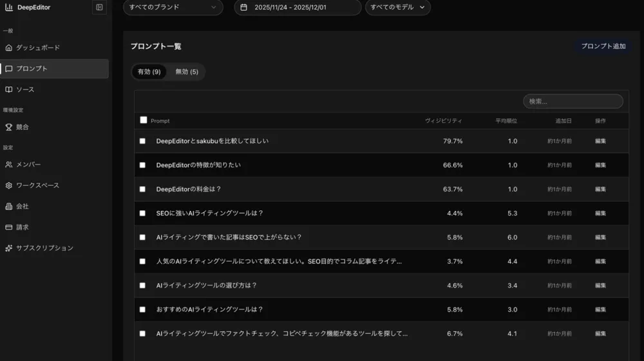The height and width of the screenshot is (361, 644).
Task: Open the 2025/11/24 - 2025/12/01 date picker
Action: pos(298,7)
